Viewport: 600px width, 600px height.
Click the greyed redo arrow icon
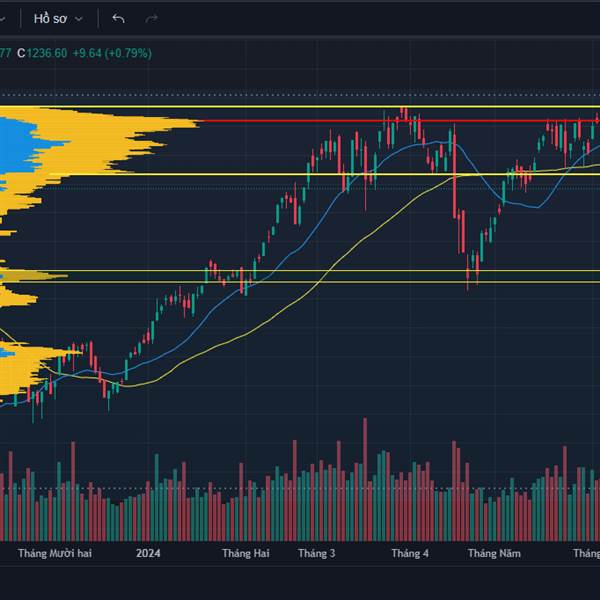(152, 18)
